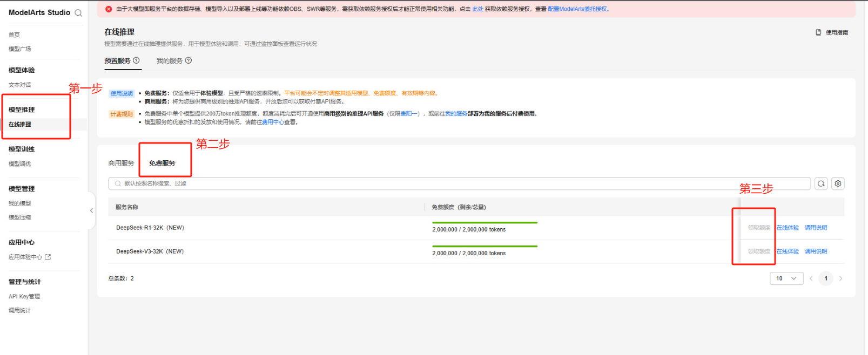Image resolution: width=868 pixels, height=355 pixels.
Task: Open 我的模型 in the sidebar
Action: [20, 203]
